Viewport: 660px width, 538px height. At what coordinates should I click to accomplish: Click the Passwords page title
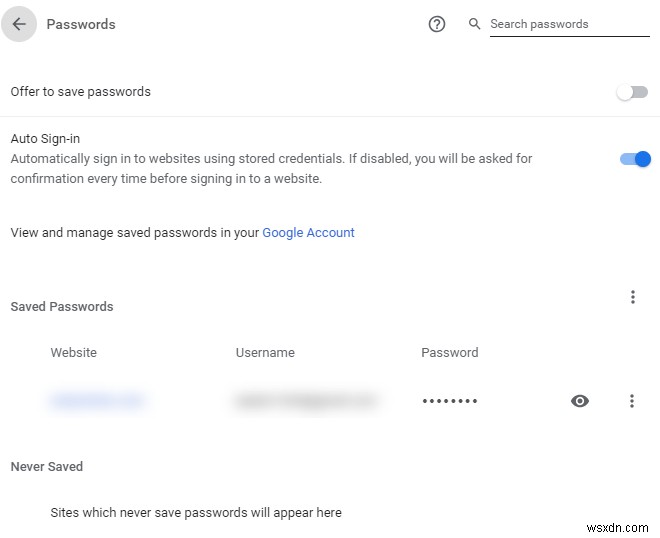tap(81, 24)
